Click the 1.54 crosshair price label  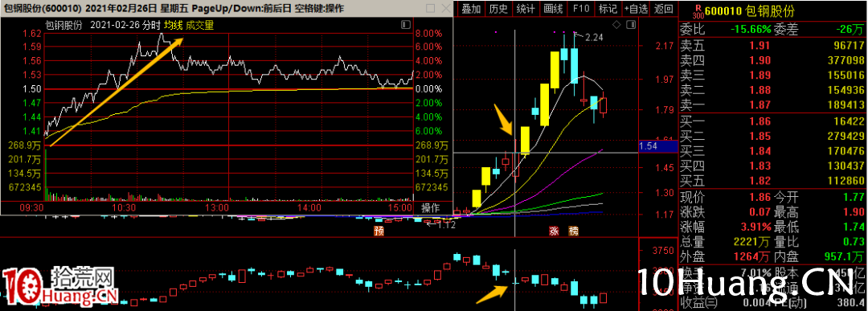pyautogui.click(x=658, y=146)
